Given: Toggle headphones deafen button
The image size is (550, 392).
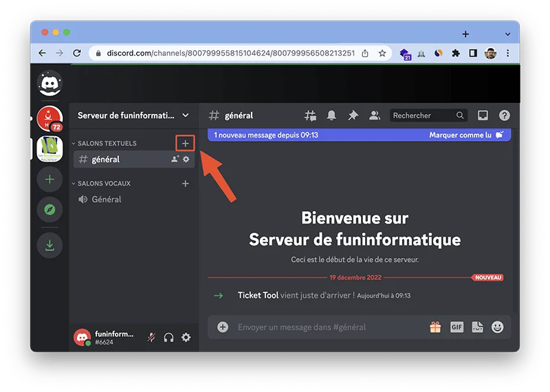Looking at the screenshot, I should tap(168, 338).
